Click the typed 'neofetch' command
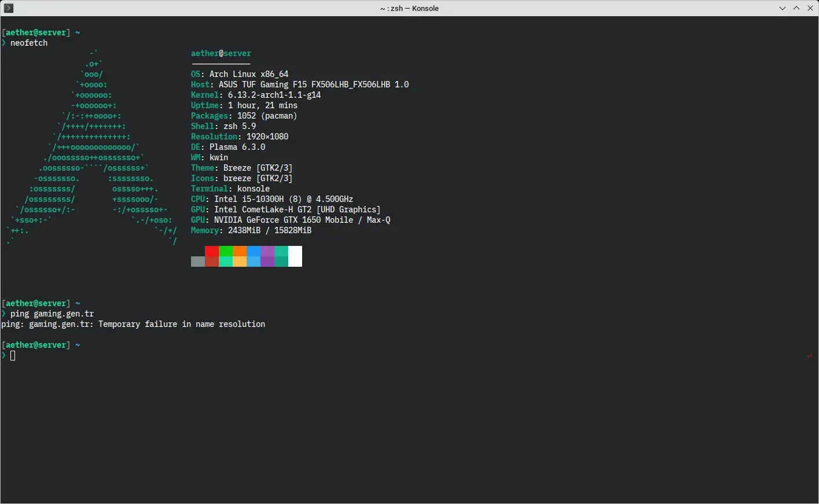The image size is (819, 504). click(29, 43)
